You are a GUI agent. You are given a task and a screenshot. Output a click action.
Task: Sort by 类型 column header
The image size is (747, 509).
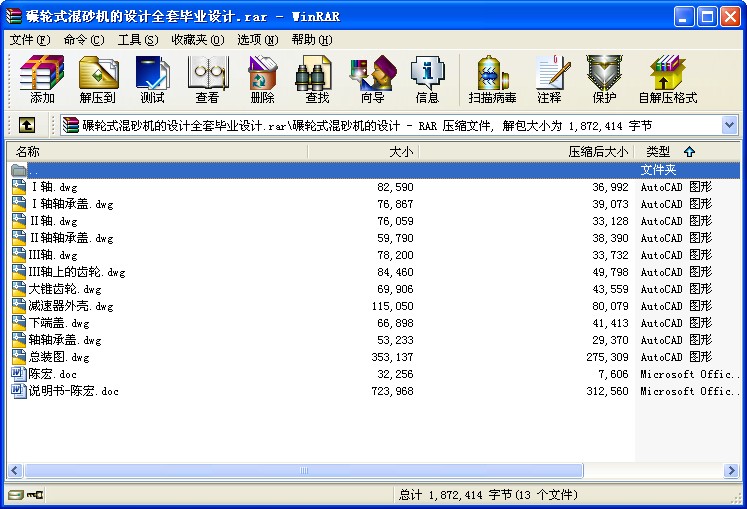[658, 151]
